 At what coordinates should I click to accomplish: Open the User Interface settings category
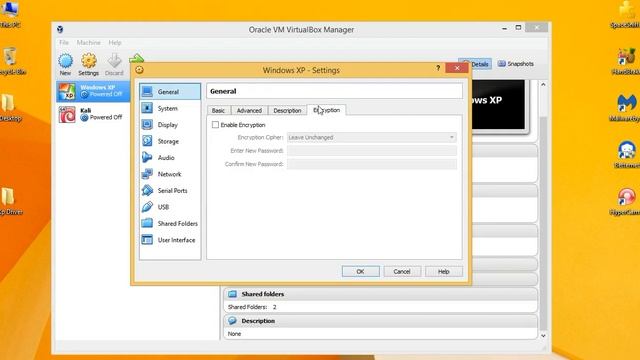[170, 240]
